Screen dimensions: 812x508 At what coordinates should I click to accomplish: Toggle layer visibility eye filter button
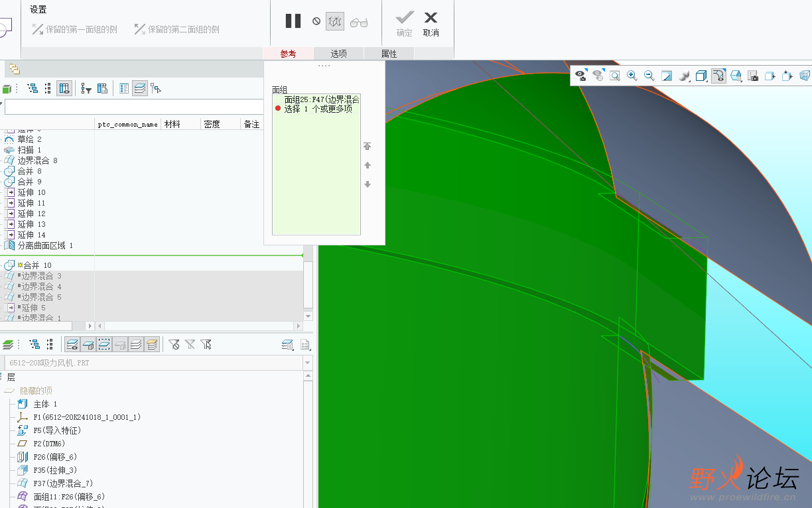click(x=72, y=344)
